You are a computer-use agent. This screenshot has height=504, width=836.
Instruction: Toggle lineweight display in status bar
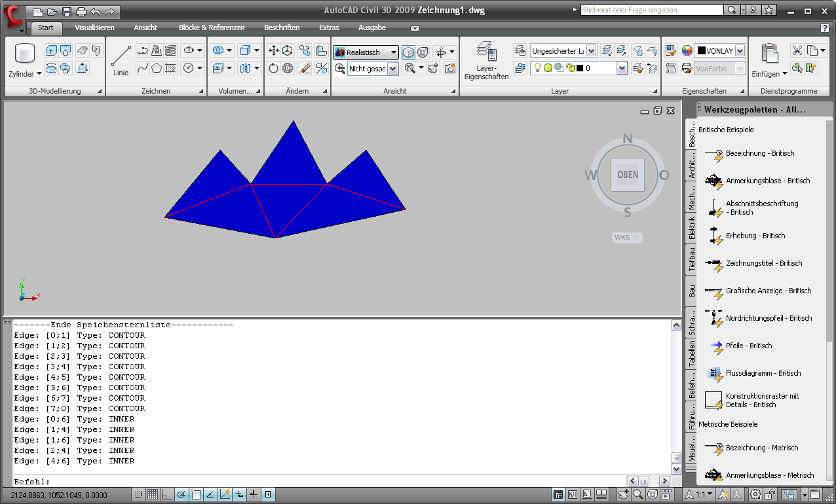(x=254, y=494)
